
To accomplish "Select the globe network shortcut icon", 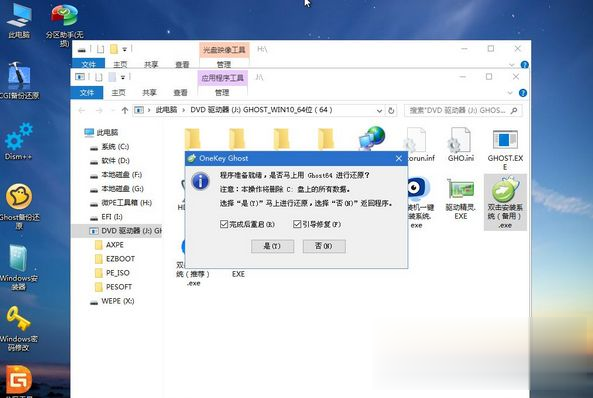I will (x=372, y=138).
